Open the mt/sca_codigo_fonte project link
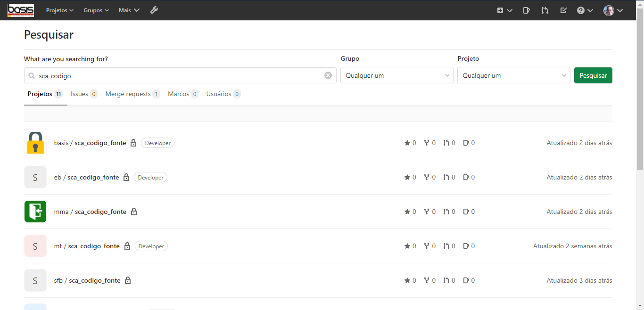Screen dimensions: 644x310 tap(87, 245)
